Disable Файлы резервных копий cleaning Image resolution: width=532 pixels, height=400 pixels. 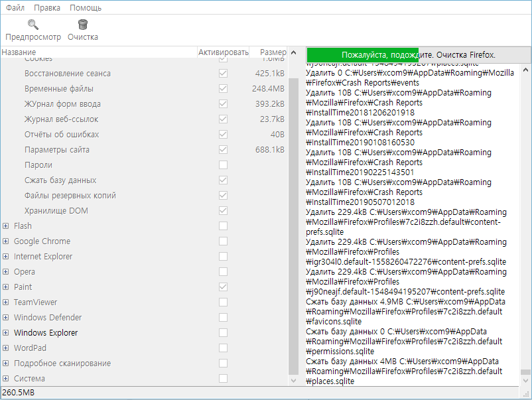(x=223, y=195)
